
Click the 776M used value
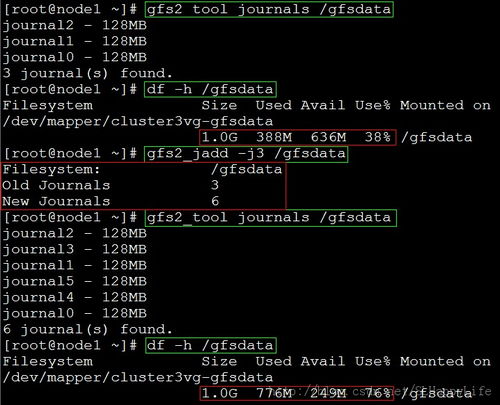click(274, 393)
